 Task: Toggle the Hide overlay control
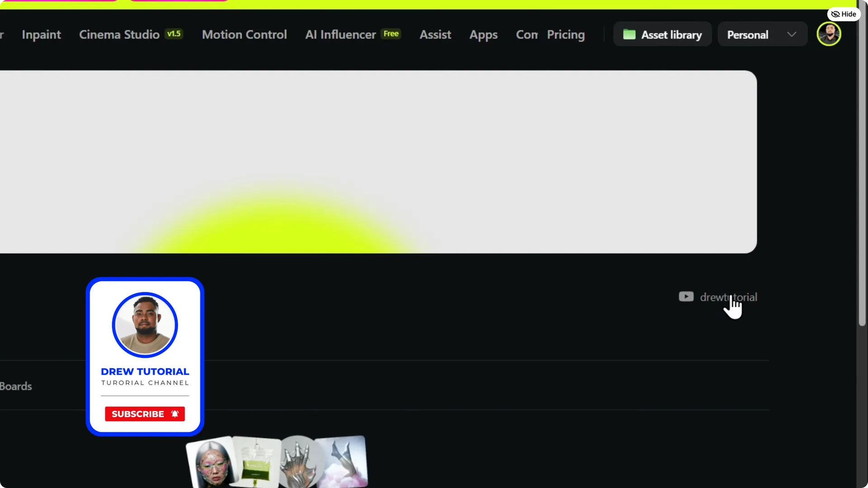coord(844,14)
